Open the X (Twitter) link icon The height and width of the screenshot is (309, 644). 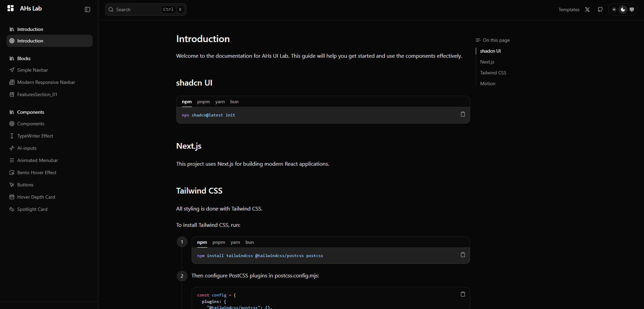(587, 10)
